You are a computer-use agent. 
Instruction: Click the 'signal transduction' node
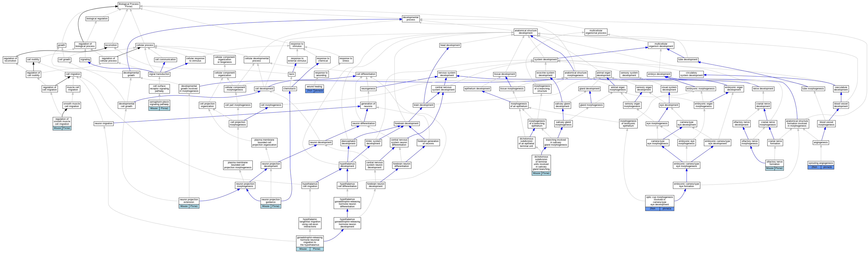(159, 74)
